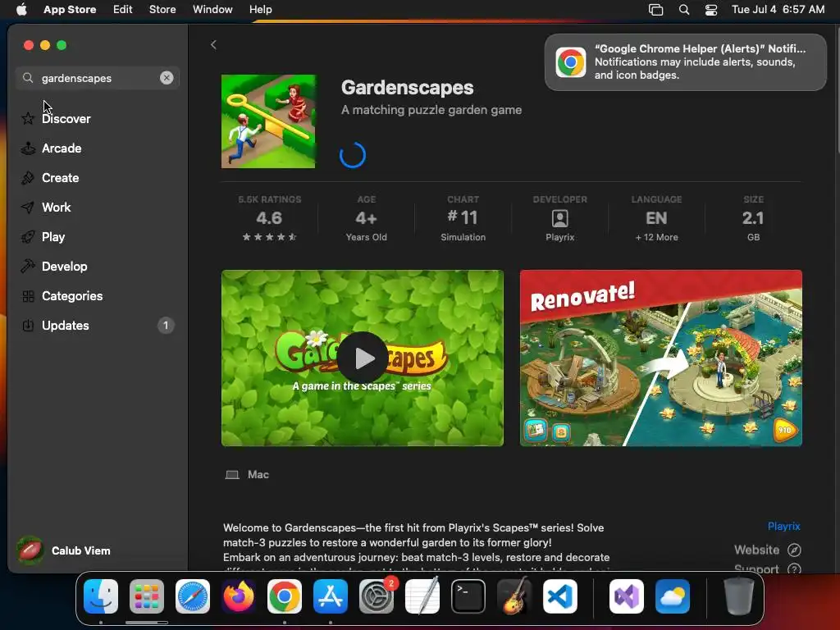Click the Website compass icon
This screenshot has width=840, height=630.
tap(794, 550)
